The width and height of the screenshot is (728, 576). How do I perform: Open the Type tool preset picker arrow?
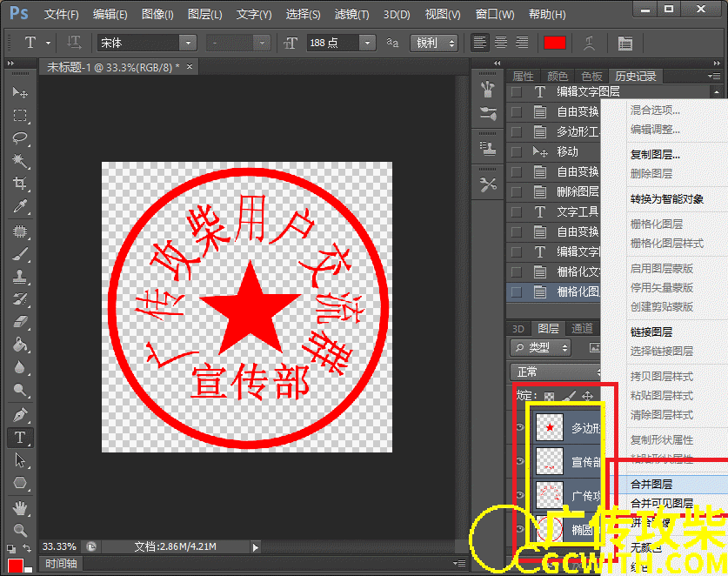[x=48, y=43]
